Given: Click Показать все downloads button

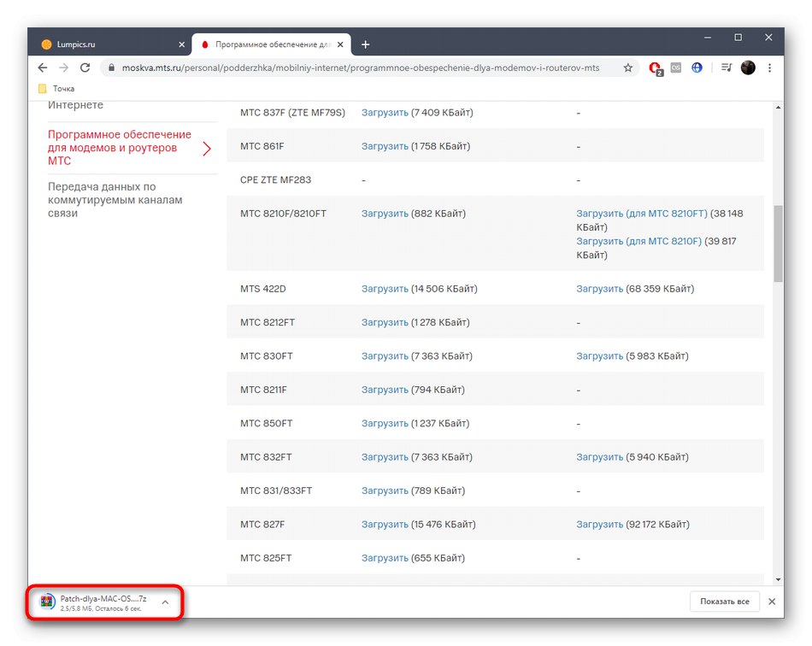Looking at the screenshot, I should click(x=725, y=602).
